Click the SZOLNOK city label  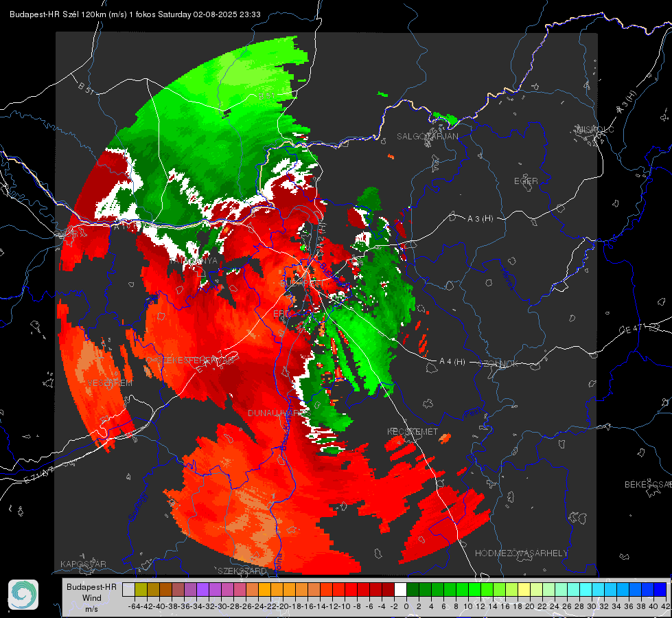tap(499, 364)
